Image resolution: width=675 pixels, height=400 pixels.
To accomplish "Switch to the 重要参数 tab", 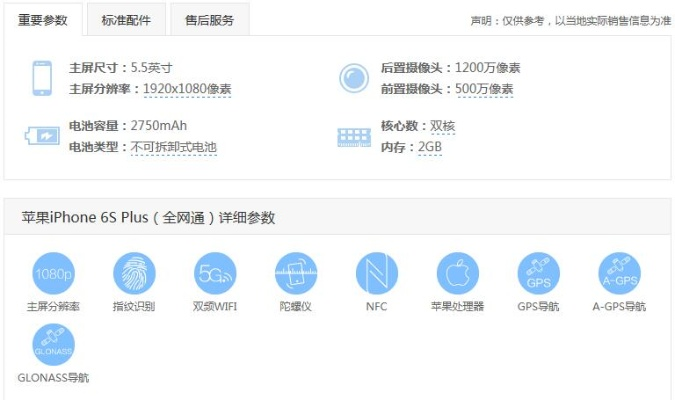I will [43, 20].
